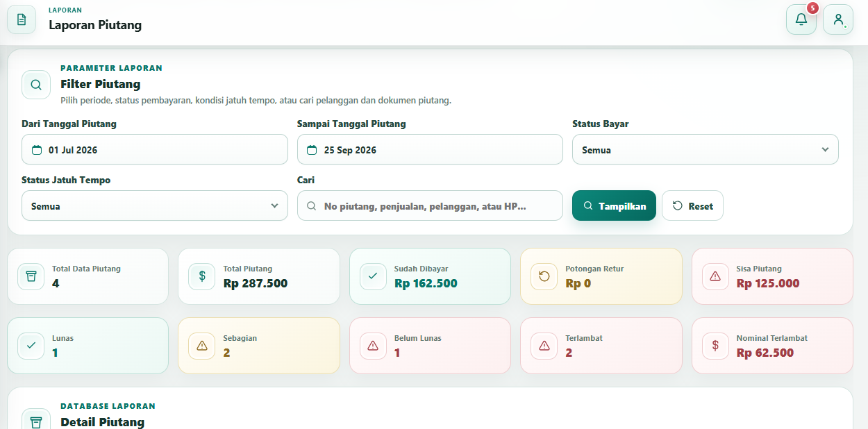Click the Rp 0 Potongan Retur value
Image resolution: width=868 pixels, height=429 pixels.
pos(578,283)
